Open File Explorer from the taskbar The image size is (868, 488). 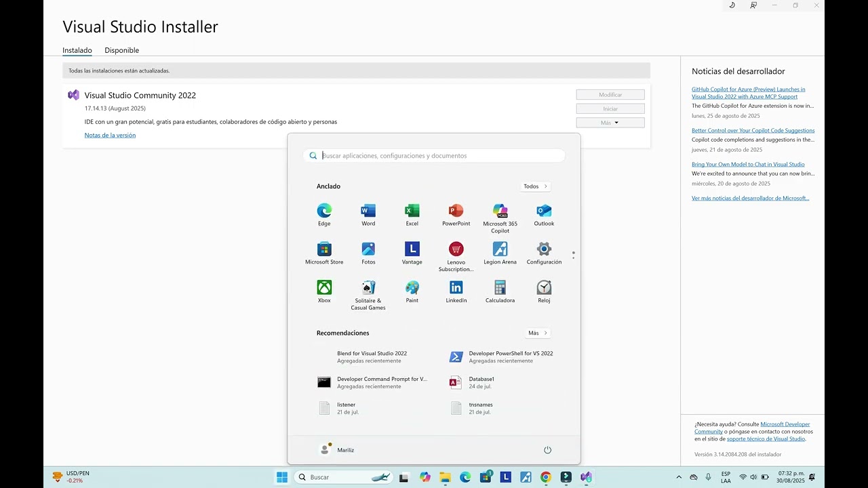click(x=445, y=477)
